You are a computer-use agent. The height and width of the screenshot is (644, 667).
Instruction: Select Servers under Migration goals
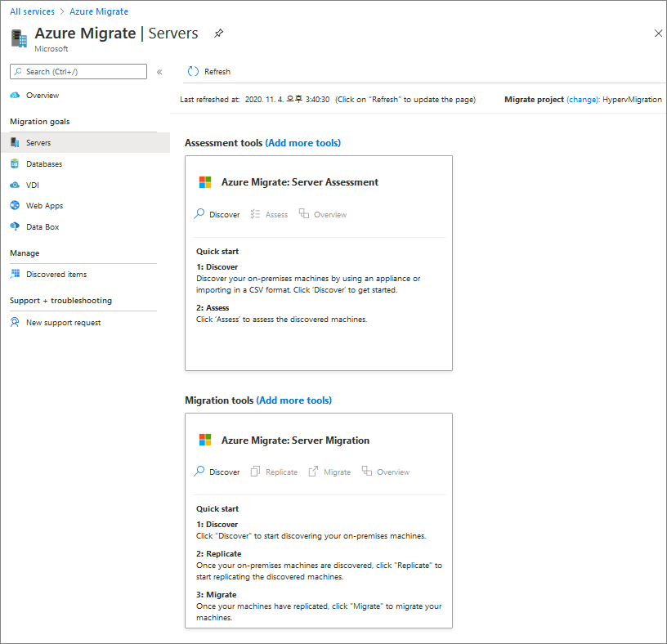(x=85, y=142)
